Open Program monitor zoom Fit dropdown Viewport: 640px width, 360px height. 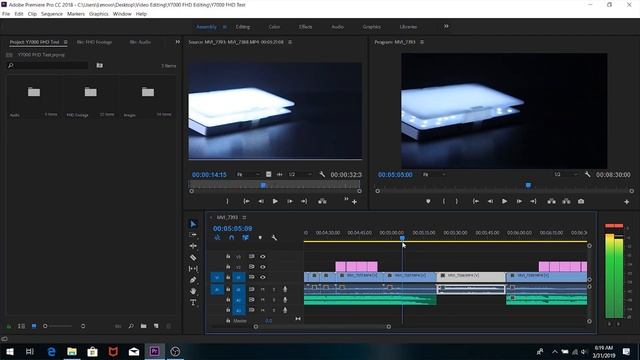tap(434, 174)
